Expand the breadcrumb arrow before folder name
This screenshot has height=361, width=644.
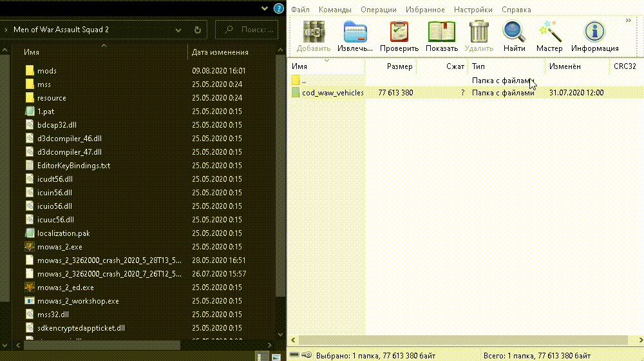click(x=6, y=30)
